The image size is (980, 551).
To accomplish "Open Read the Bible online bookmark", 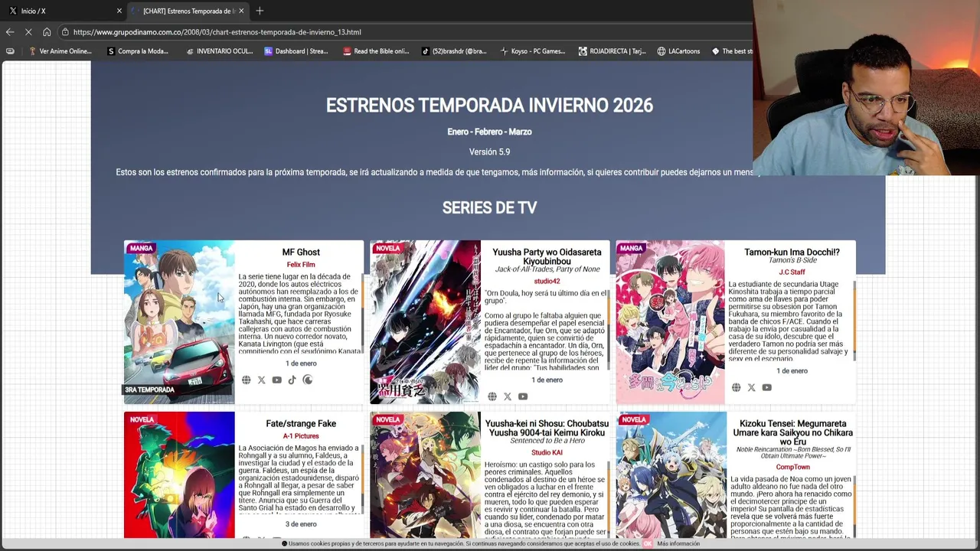I will [376, 51].
